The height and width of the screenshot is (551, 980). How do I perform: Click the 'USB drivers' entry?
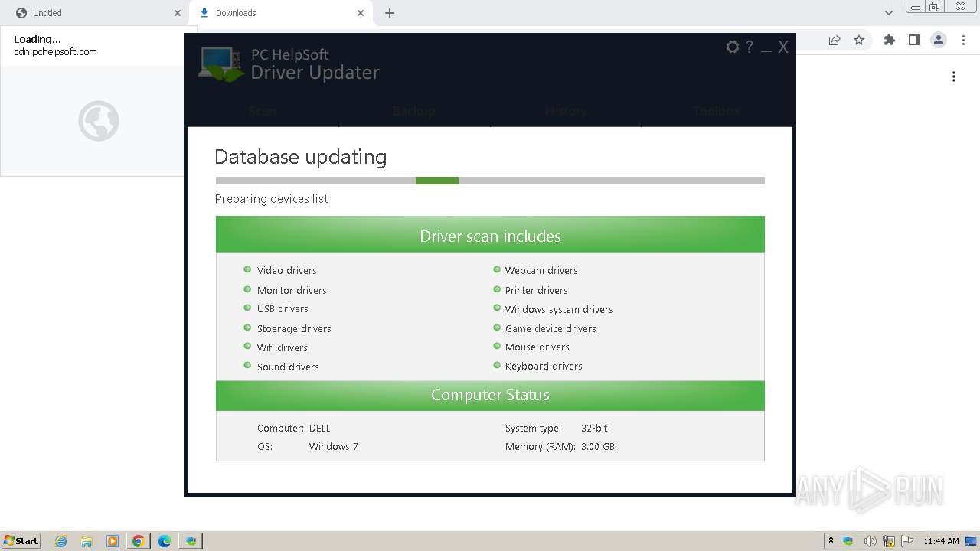[x=283, y=308]
